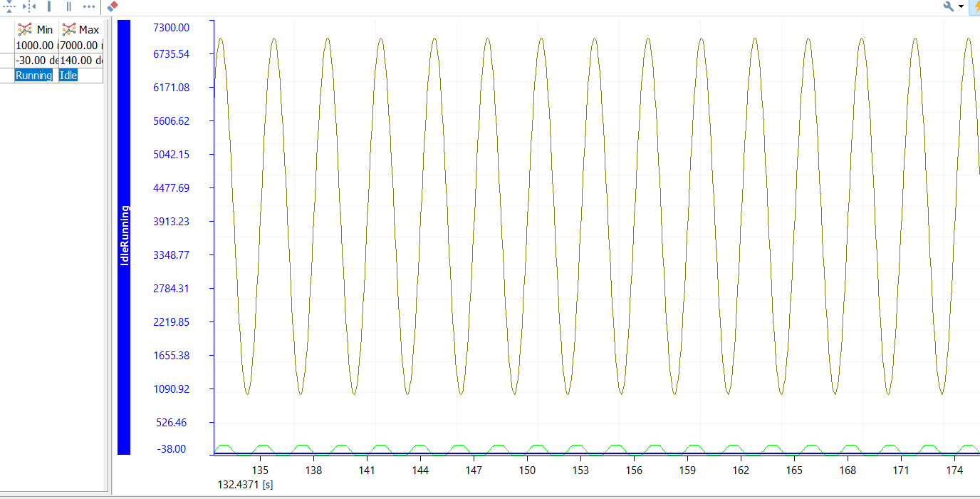This screenshot has width=980, height=499.
Task: Click the 135 time axis tick label
Action: pyautogui.click(x=260, y=470)
